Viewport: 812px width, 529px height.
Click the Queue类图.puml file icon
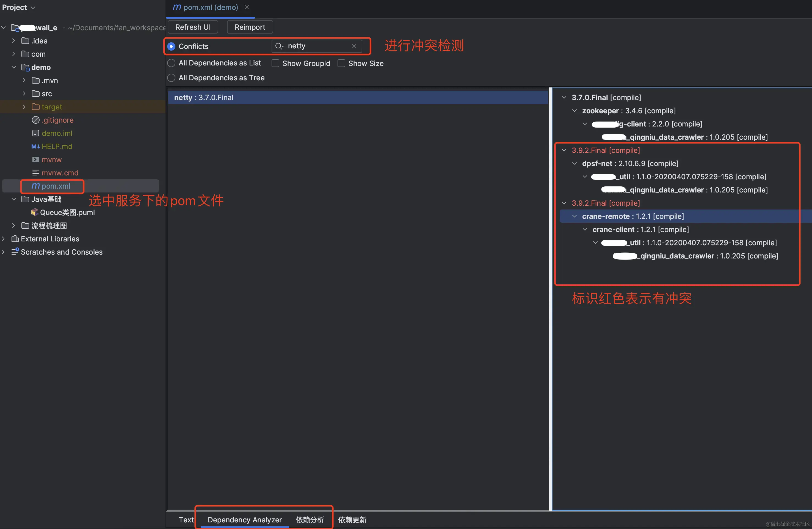pos(34,212)
